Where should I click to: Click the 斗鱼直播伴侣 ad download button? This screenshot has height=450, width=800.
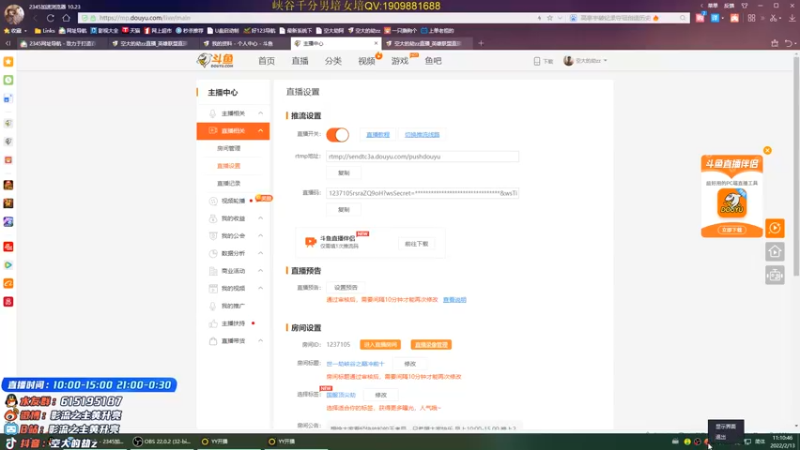click(732, 230)
